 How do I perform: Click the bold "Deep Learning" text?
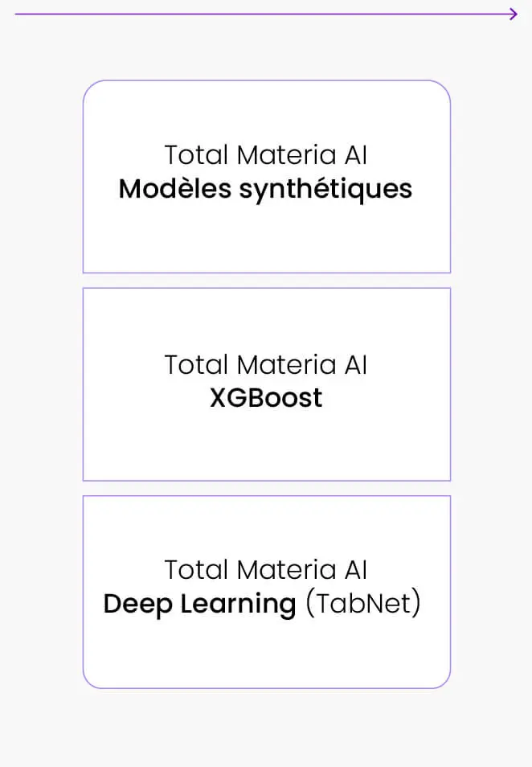(x=200, y=604)
